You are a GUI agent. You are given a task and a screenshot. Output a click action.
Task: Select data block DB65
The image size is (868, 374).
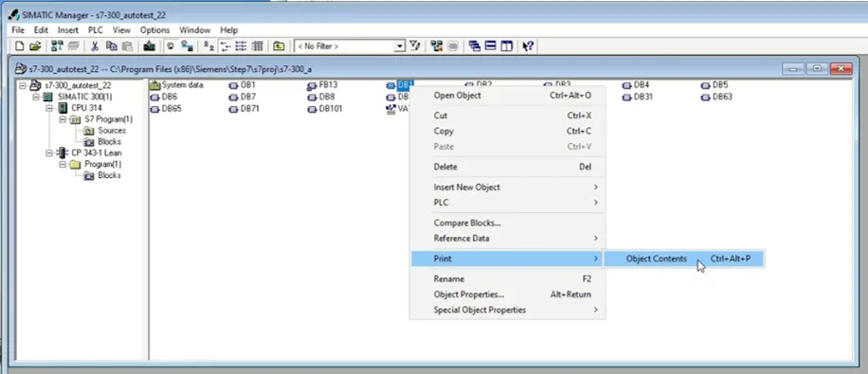click(x=167, y=109)
